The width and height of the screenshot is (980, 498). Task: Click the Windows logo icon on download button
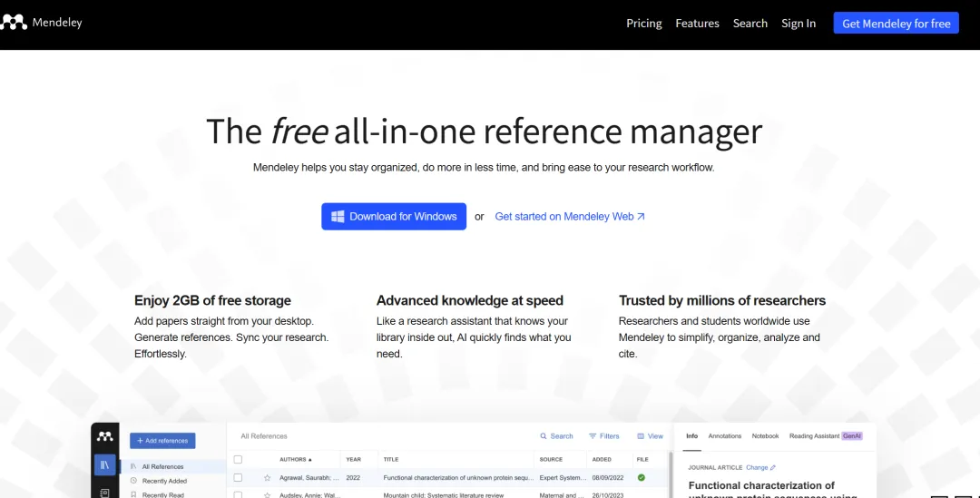point(338,216)
